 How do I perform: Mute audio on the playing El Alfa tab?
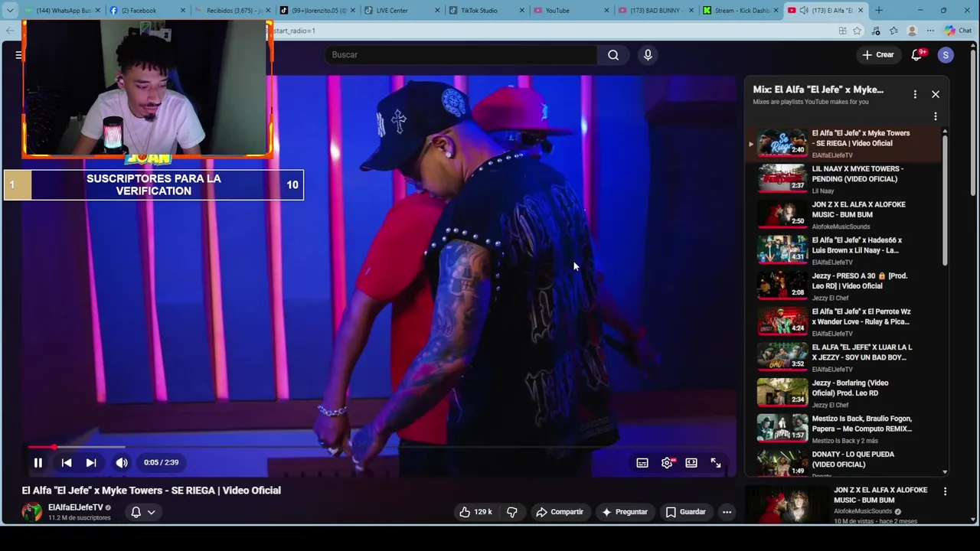pos(804,10)
